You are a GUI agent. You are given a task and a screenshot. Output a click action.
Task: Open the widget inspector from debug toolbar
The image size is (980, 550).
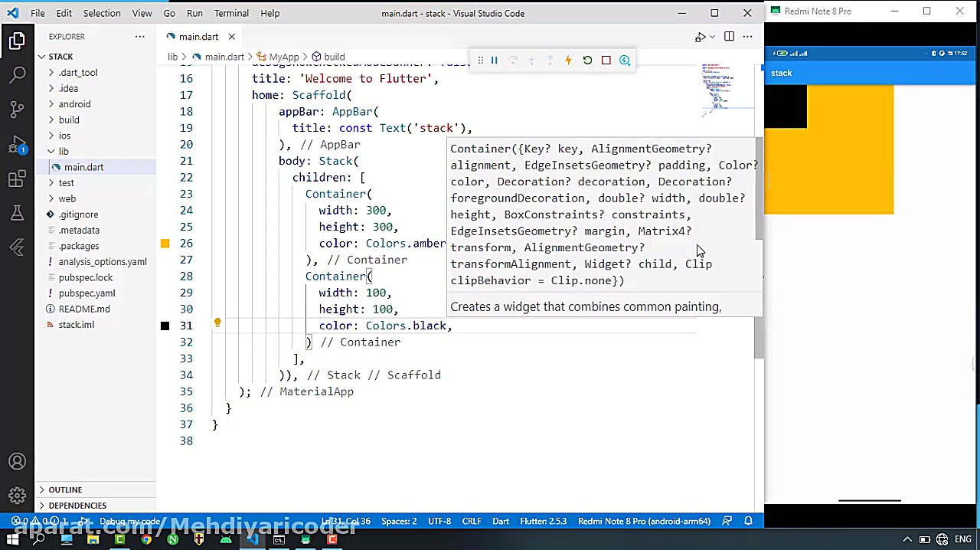[x=625, y=60]
